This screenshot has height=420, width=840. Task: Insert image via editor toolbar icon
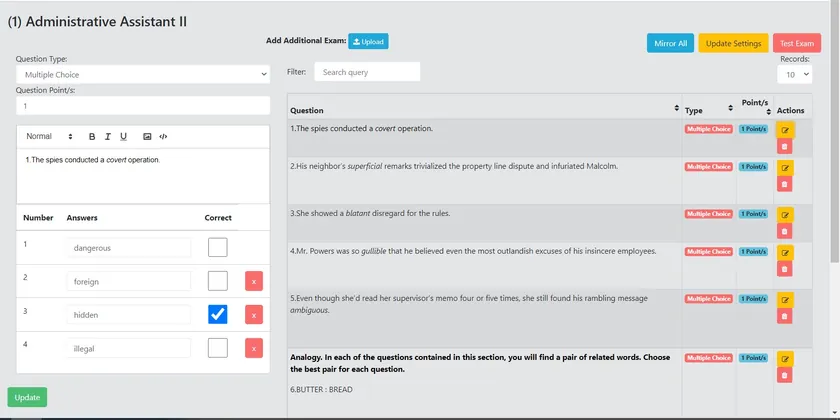click(x=147, y=137)
